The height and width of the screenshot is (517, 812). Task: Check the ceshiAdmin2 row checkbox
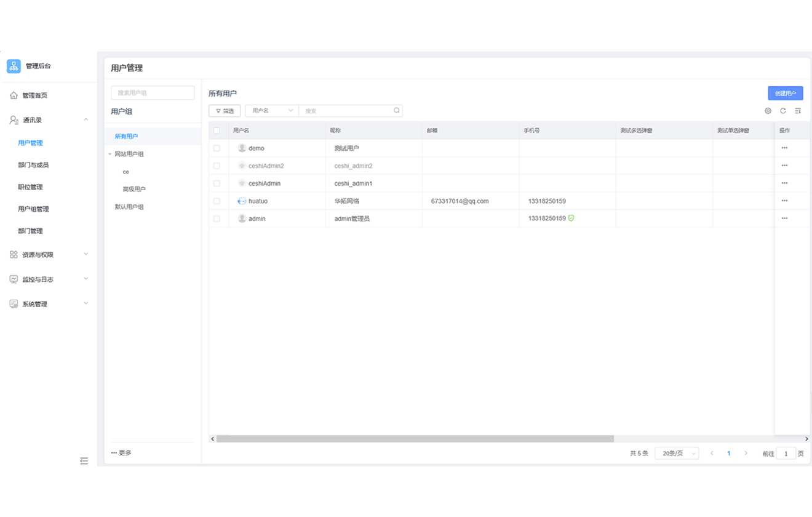coord(217,166)
